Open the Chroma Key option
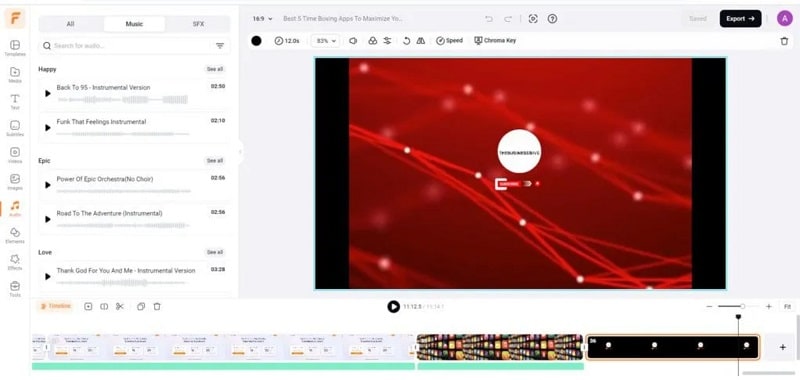Viewport: 800px width, 380px height. [x=495, y=41]
